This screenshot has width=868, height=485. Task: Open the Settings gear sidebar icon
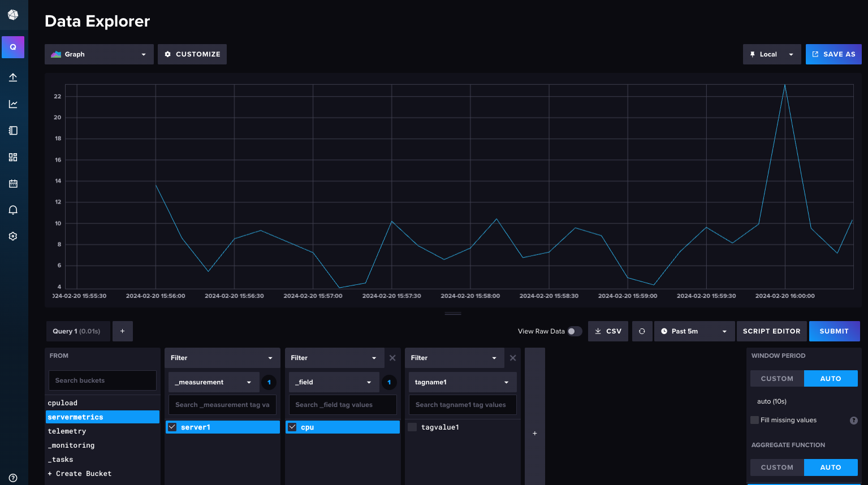(12, 236)
